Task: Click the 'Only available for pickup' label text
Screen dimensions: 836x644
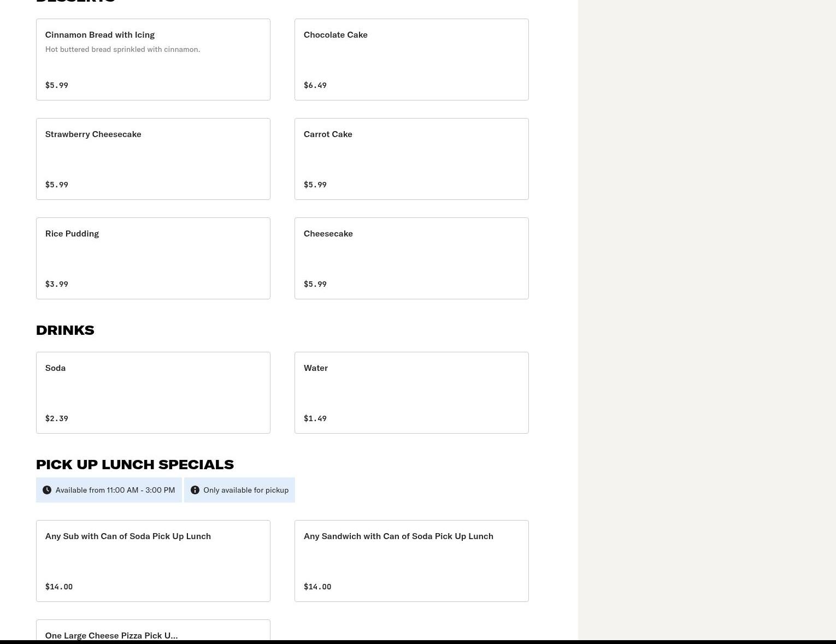Action: pos(246,490)
